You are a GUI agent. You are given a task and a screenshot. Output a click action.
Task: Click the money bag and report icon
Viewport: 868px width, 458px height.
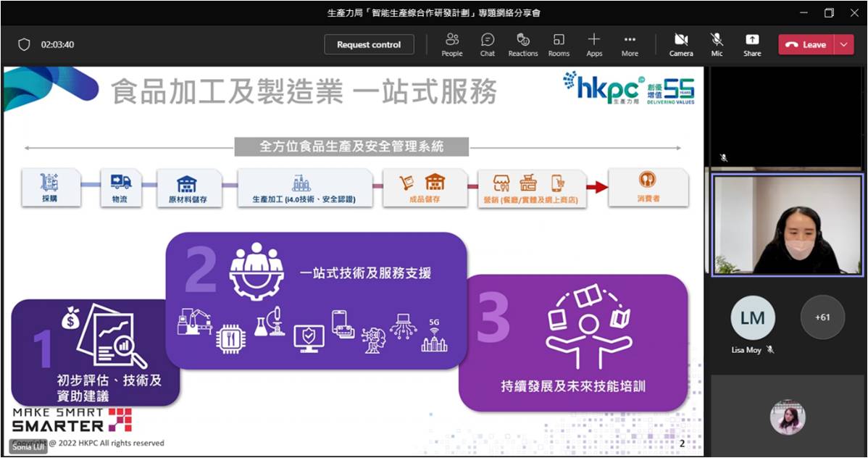tap(104, 335)
